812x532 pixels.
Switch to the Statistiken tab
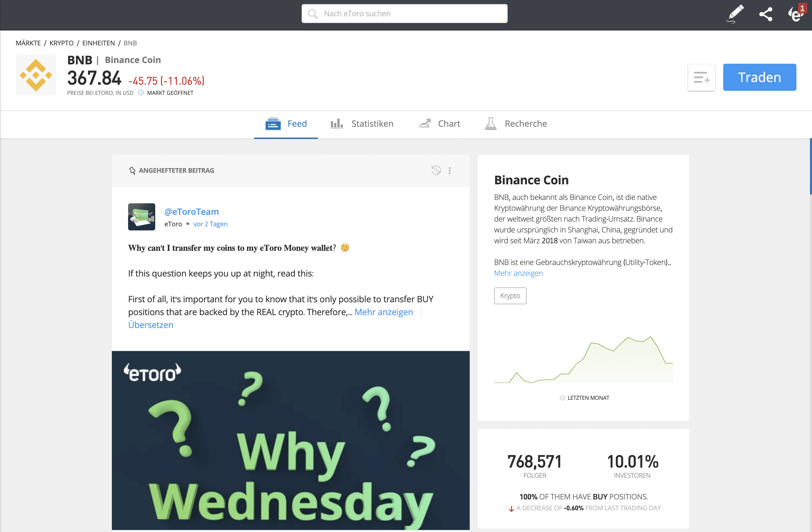[x=362, y=123]
